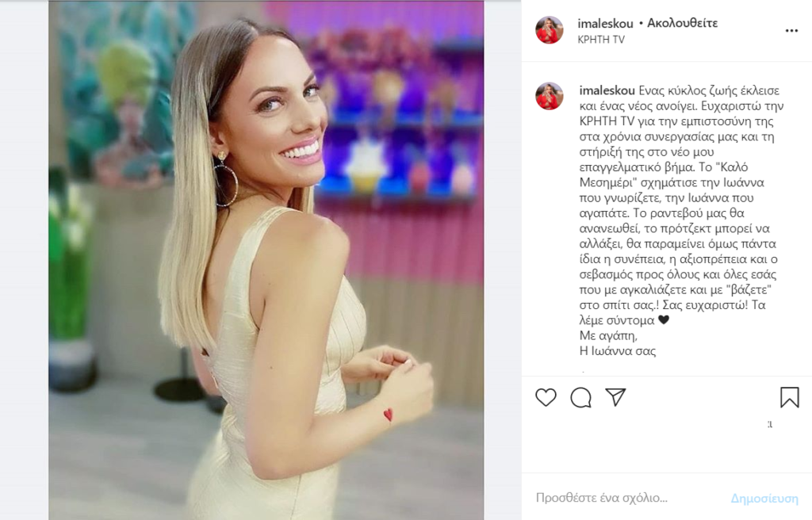Click the avatar next to the caption

[x=549, y=96]
